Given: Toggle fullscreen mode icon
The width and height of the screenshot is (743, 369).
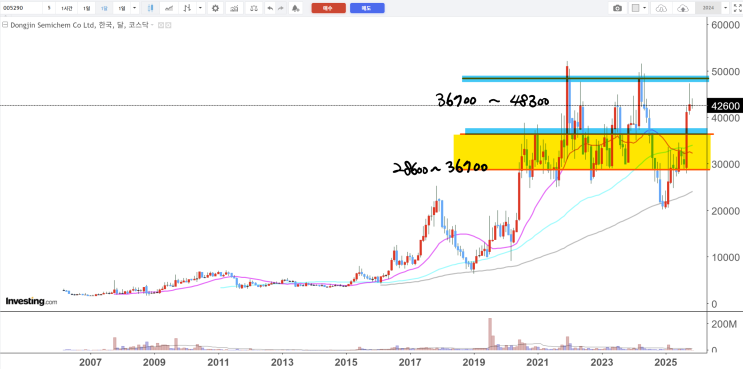Looking at the screenshot, I should point(738,8).
